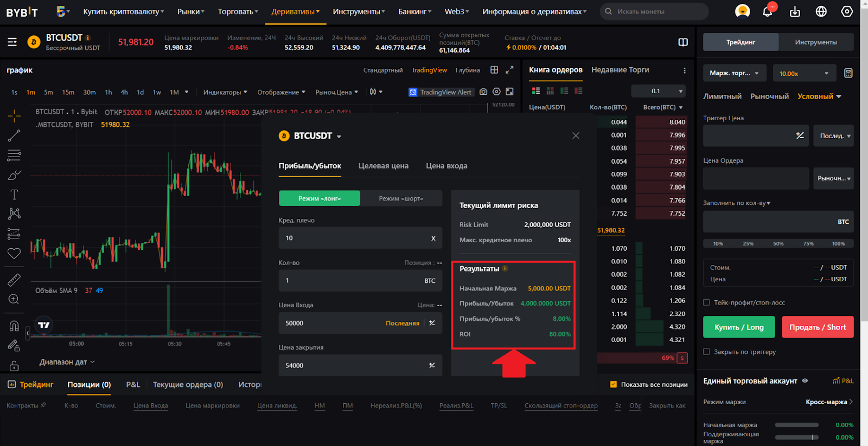Open the calculator icon near leverage
Image resolution: width=868 pixels, height=446 pixels.
[x=848, y=73]
